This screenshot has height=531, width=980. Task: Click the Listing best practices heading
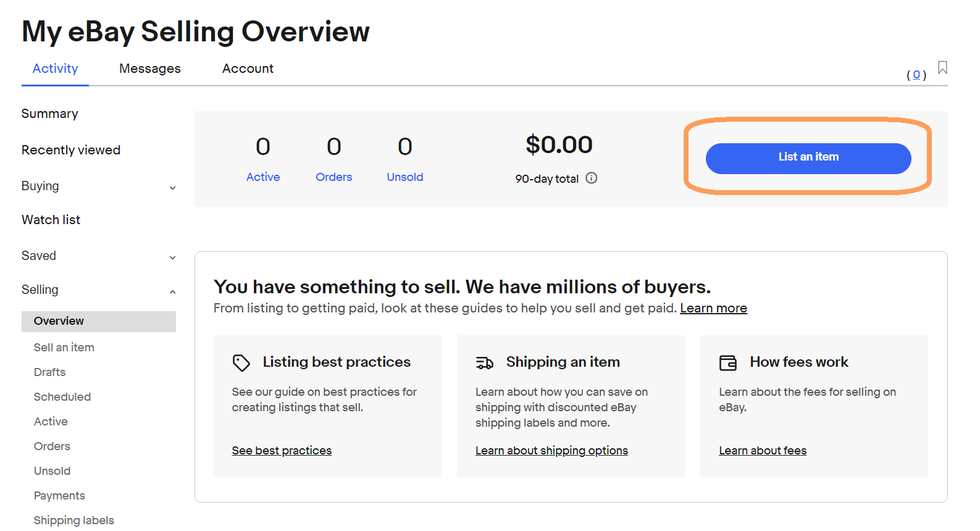337,362
